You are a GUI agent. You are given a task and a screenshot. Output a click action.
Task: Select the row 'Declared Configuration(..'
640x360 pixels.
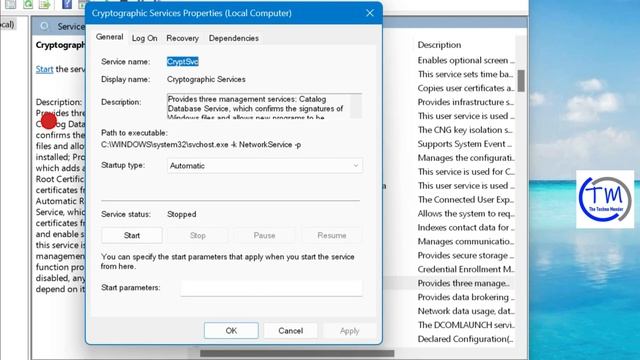coord(465,339)
